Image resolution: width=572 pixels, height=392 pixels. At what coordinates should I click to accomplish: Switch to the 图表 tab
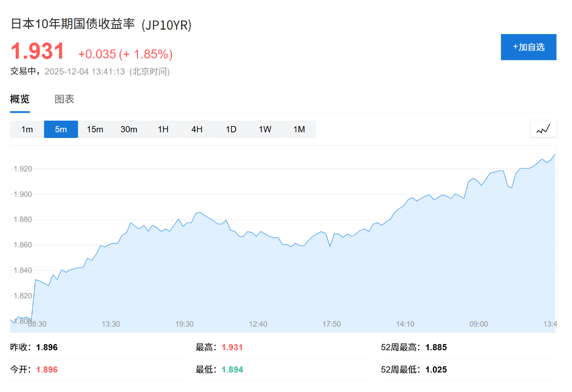click(64, 99)
